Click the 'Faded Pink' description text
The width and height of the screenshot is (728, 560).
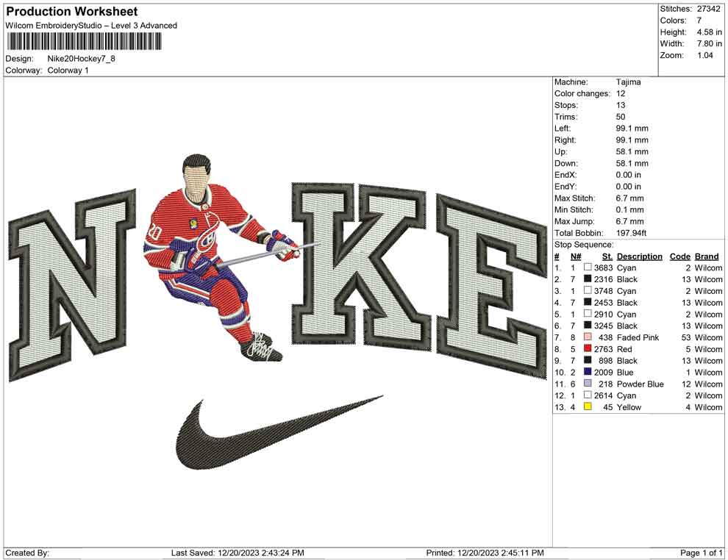[x=638, y=337]
